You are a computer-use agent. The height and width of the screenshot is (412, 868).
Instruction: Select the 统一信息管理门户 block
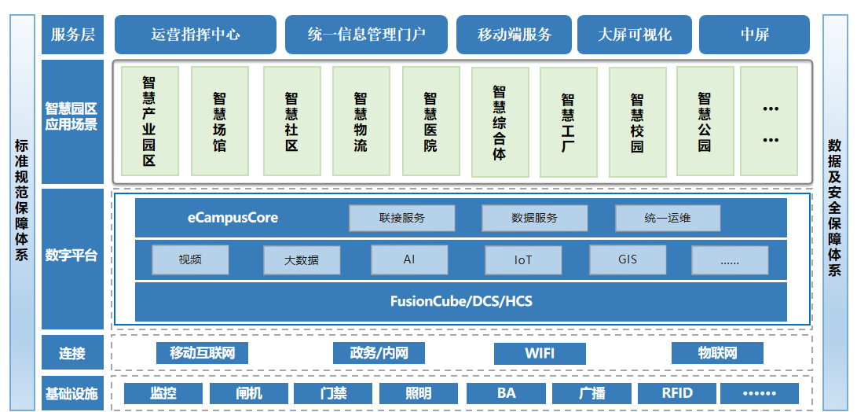click(x=366, y=35)
